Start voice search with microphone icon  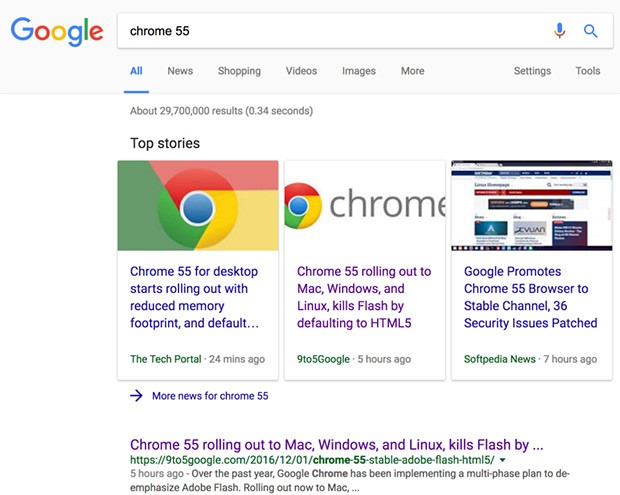click(x=560, y=31)
